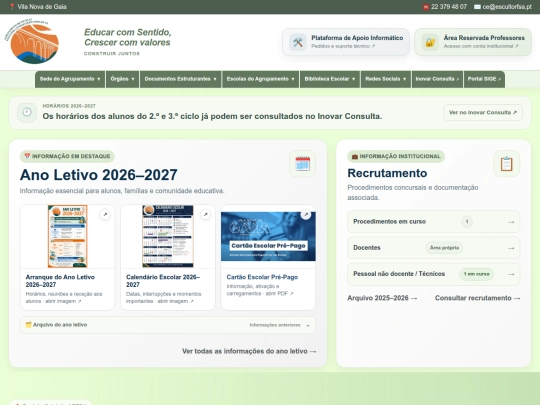Expand Informações anteriores chevron in archive row
540x405 pixels.
(308, 325)
